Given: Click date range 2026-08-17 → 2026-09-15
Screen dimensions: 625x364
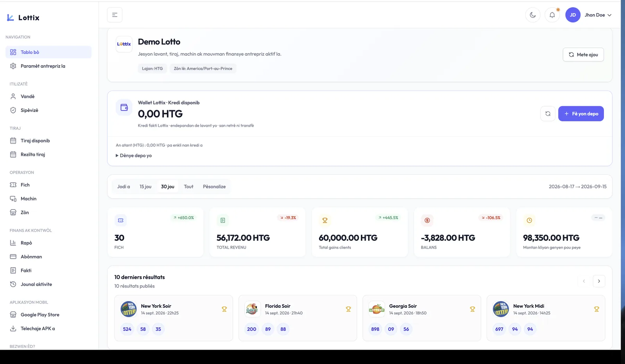Looking at the screenshot, I should tap(578, 186).
